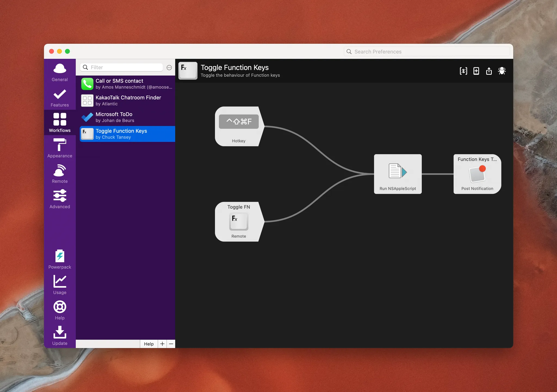
Task: Open the Usage statistics section
Action: coord(60,285)
